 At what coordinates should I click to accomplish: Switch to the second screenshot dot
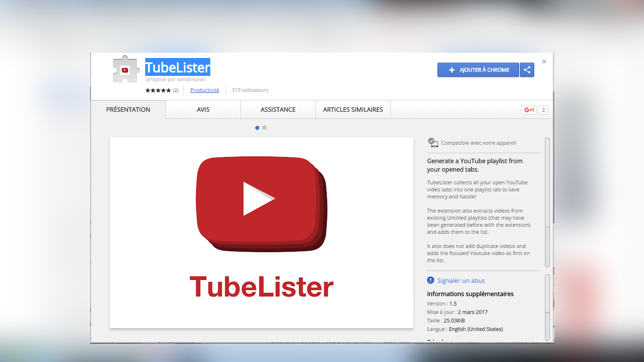coord(264,128)
